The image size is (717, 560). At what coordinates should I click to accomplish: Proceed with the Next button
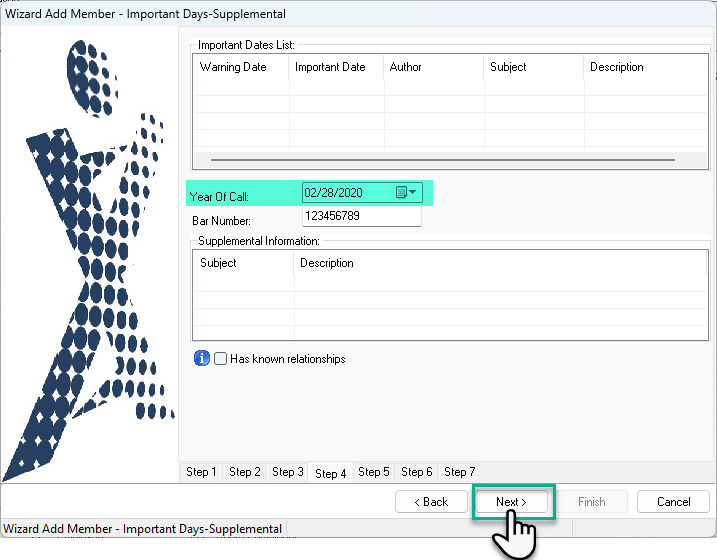pyautogui.click(x=511, y=502)
